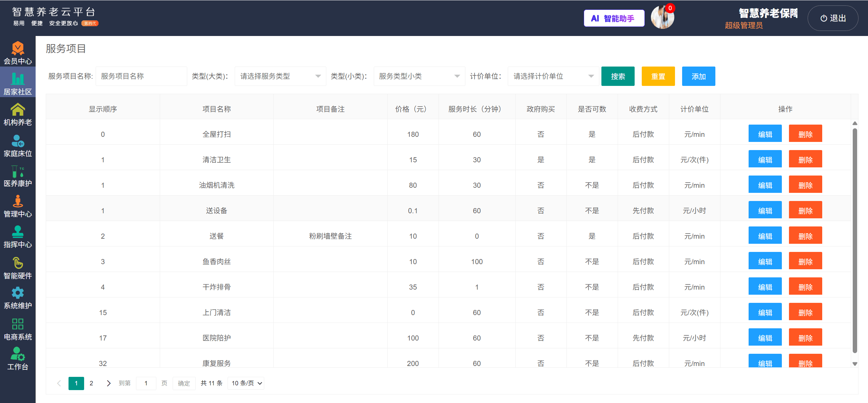The width and height of the screenshot is (868, 403).
Task: Click the 智慧养老云平台 logo title
Action: click(x=54, y=12)
